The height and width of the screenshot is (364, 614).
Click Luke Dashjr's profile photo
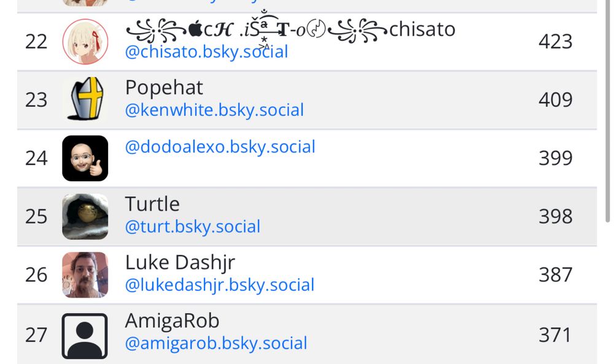coord(85,274)
